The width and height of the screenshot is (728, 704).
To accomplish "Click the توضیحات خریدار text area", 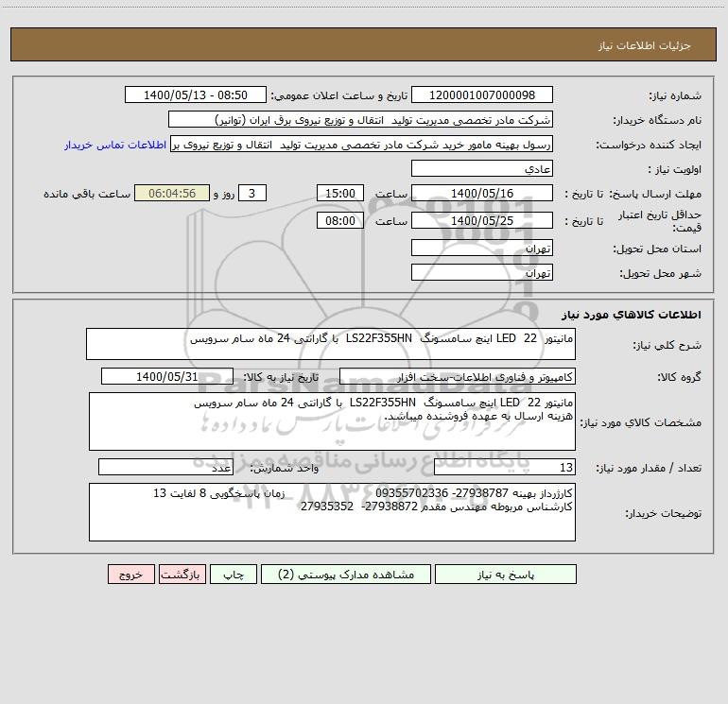I will tap(332, 512).
